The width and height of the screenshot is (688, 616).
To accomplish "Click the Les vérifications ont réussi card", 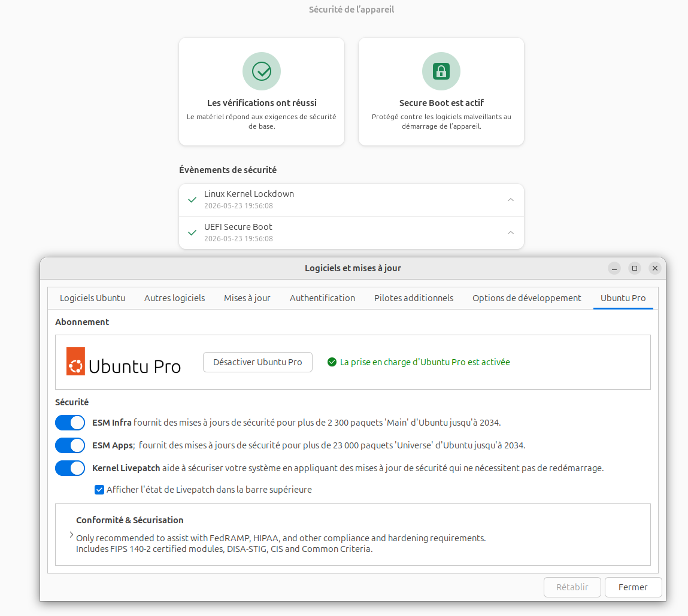I will 262,91.
